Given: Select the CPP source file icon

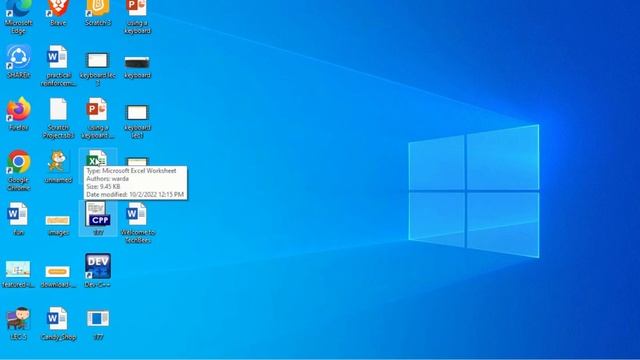Looking at the screenshot, I should pyautogui.click(x=98, y=214).
